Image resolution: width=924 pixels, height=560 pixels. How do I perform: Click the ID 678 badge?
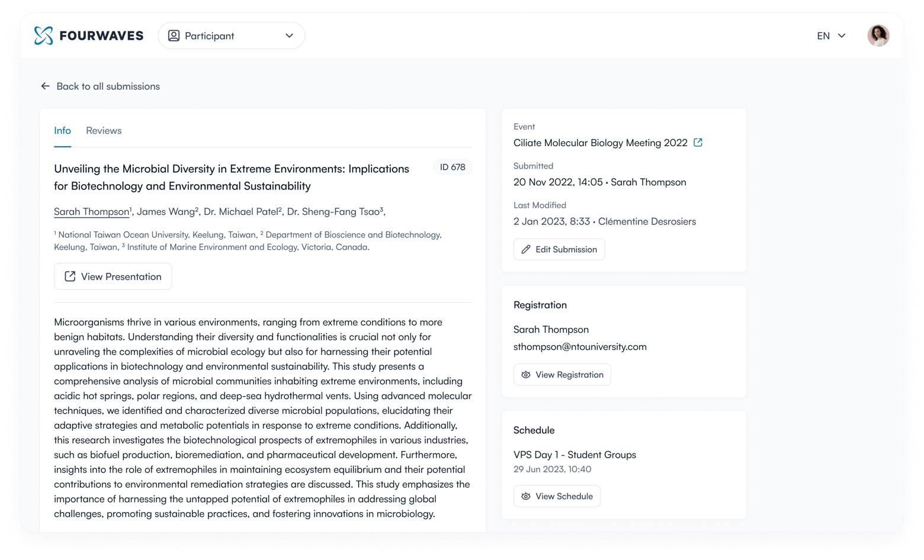pos(453,168)
